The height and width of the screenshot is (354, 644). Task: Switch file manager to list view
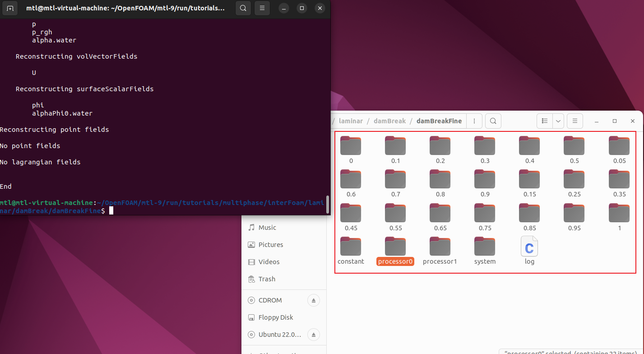pyautogui.click(x=545, y=121)
